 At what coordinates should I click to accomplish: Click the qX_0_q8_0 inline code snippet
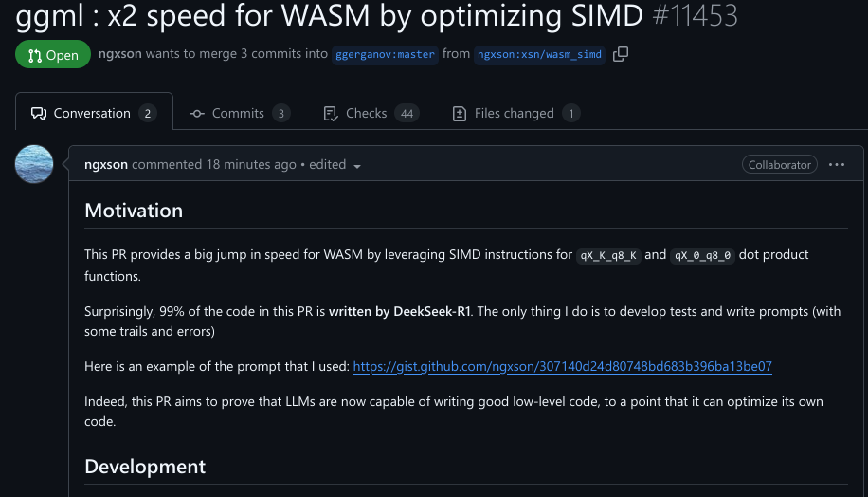702,255
